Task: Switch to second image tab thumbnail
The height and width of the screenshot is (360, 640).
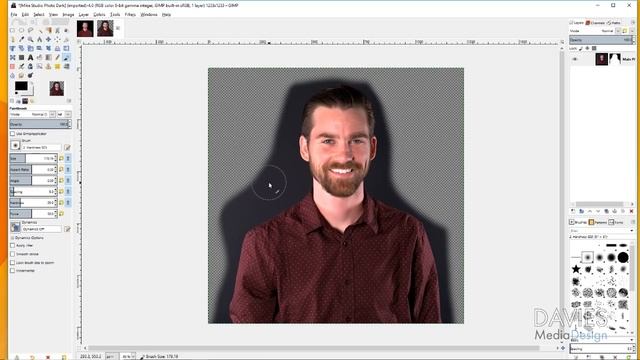Action: (105, 29)
